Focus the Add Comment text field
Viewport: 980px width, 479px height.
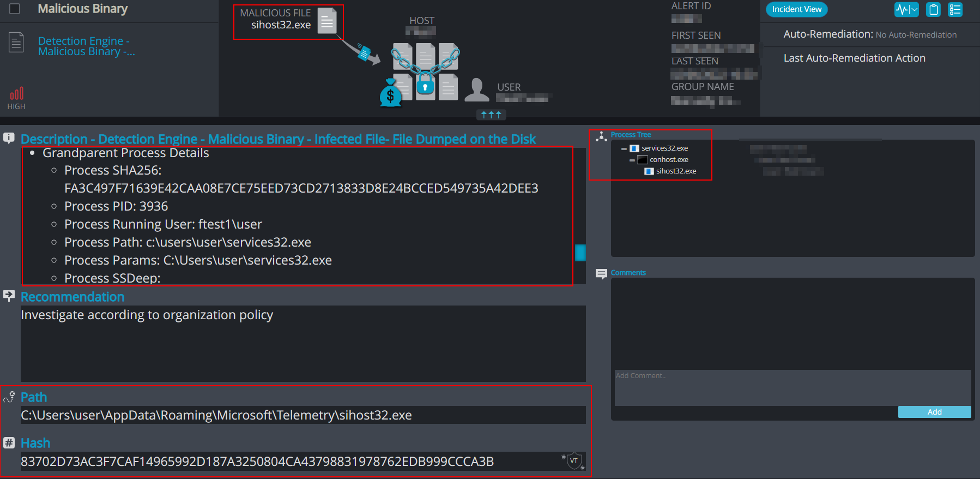793,388
